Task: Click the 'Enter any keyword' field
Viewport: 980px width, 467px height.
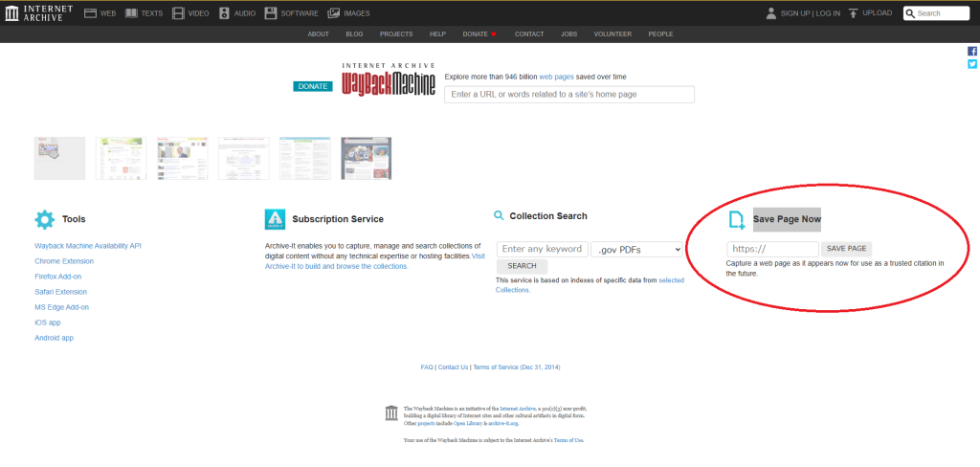Action: pos(543,250)
